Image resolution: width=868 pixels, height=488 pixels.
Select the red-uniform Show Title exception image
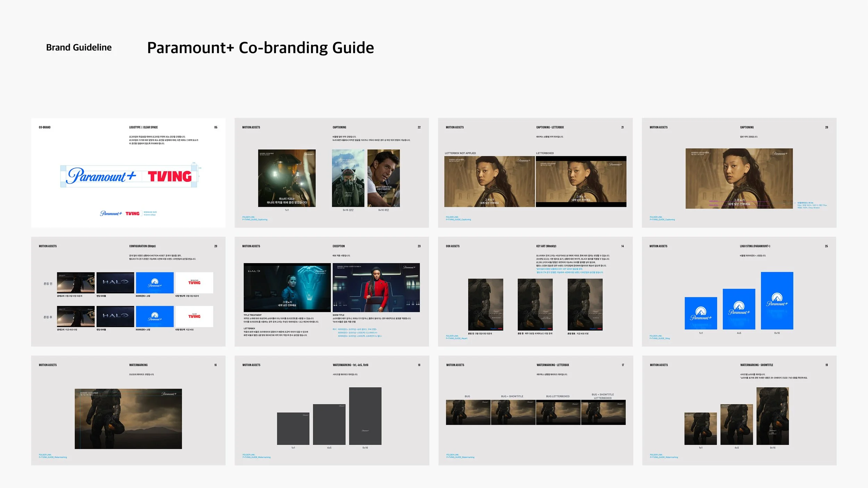376,287
